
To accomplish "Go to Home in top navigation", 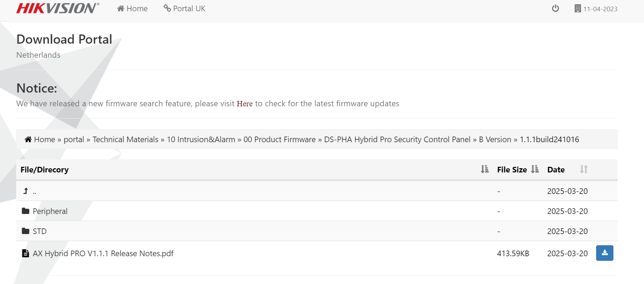I will pyautogui.click(x=133, y=8).
